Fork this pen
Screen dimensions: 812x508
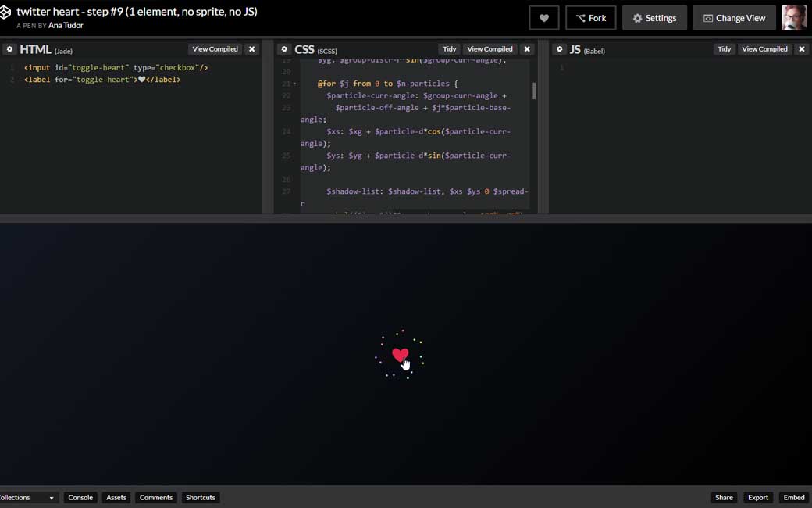(590, 18)
